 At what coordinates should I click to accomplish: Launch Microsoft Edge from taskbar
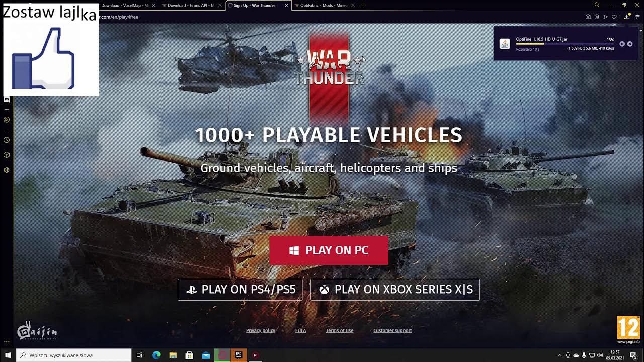(x=156, y=355)
